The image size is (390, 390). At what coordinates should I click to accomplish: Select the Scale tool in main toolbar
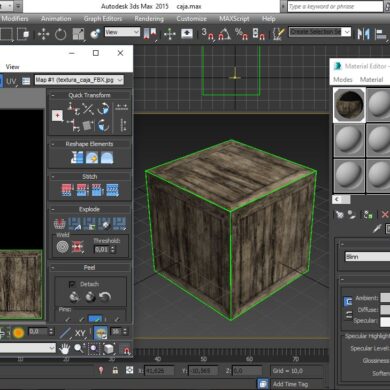[x=78, y=34]
